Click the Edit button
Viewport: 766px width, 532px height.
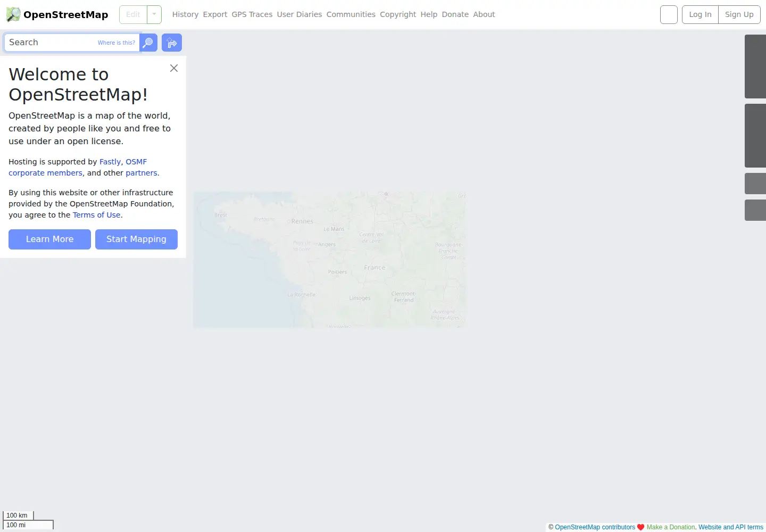[133, 14]
